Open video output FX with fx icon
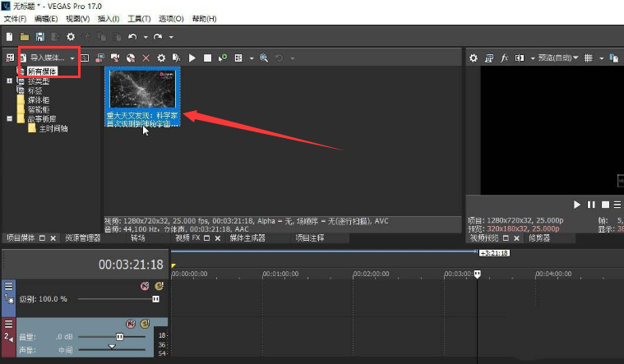This screenshot has height=364, width=624. point(504,58)
